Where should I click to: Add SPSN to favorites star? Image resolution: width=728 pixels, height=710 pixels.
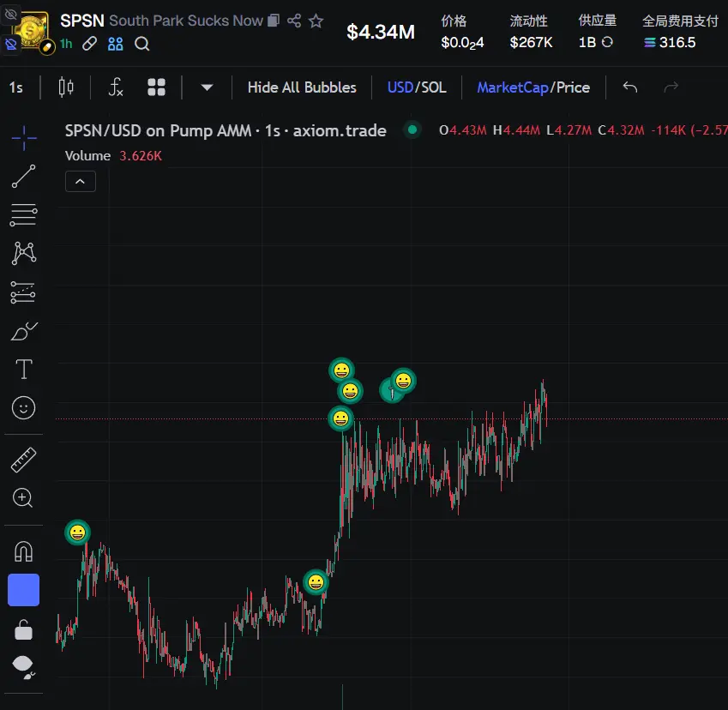(316, 21)
